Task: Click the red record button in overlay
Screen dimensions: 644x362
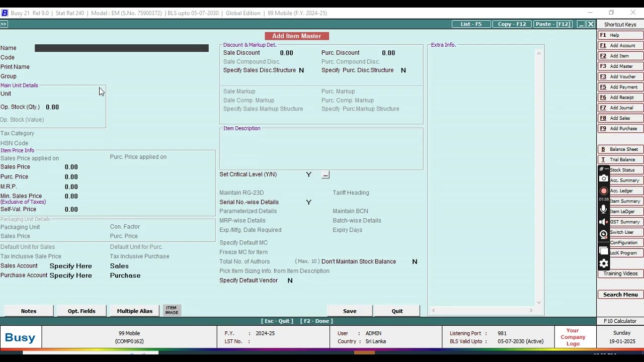Action: (x=604, y=191)
